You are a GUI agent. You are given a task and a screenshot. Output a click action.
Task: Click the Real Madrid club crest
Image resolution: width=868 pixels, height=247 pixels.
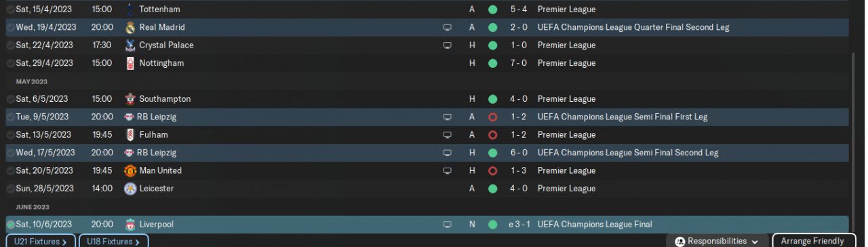point(130,28)
